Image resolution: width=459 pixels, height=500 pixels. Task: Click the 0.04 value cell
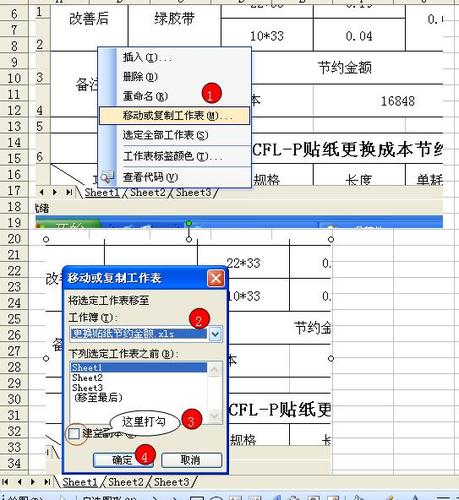[359, 36]
